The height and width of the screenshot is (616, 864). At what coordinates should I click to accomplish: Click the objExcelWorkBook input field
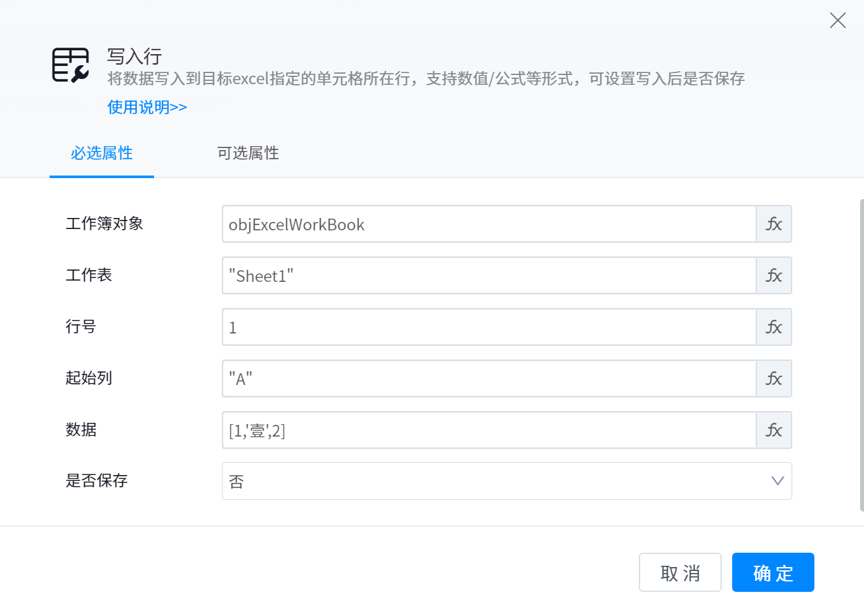click(x=489, y=224)
